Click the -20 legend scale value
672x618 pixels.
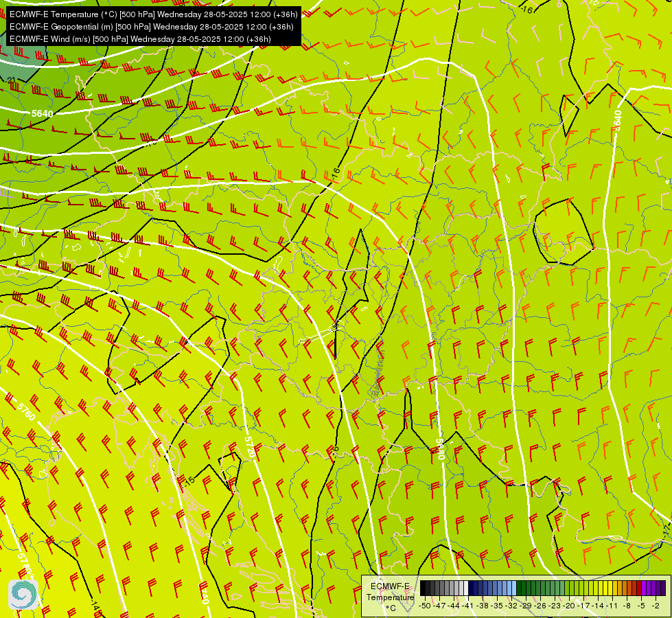coord(569,606)
